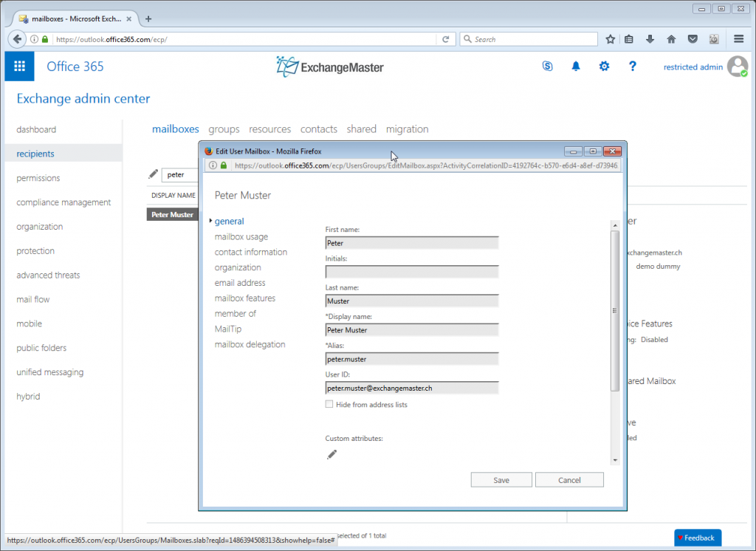
Task: Close the mailboxes browser tab
Action: coord(128,18)
